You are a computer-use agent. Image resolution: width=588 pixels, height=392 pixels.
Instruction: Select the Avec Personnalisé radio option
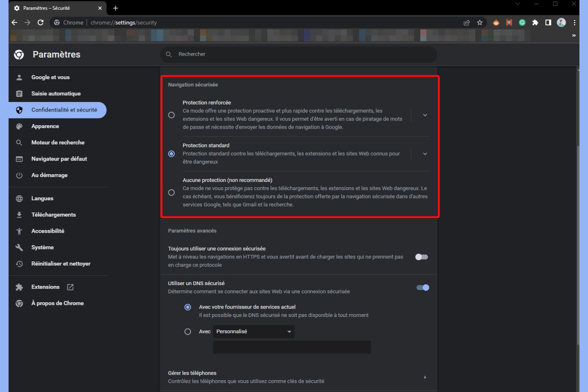(188, 332)
